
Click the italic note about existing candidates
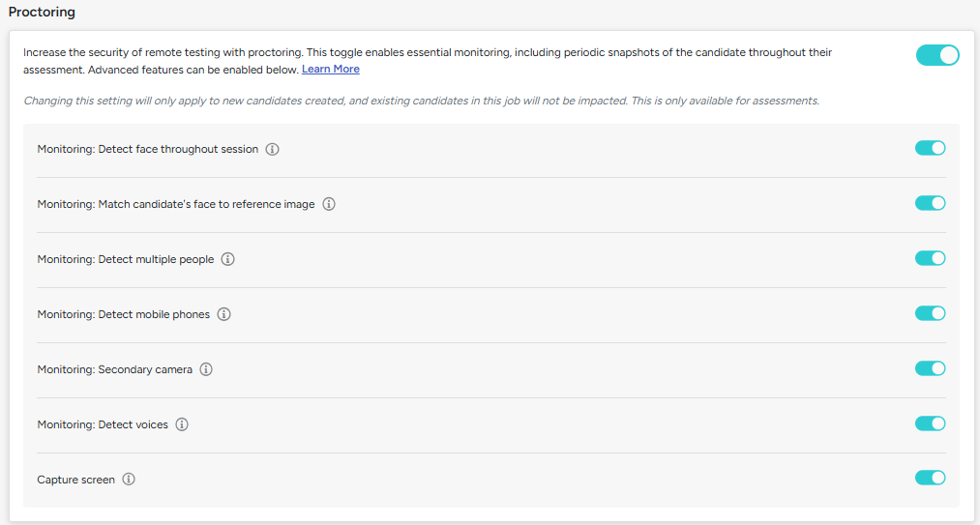pos(421,101)
